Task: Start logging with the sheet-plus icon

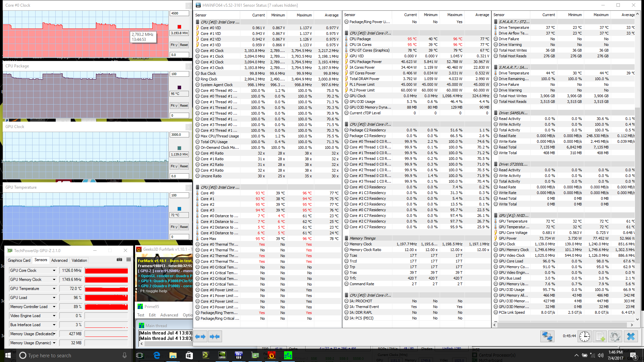Action: [600, 336]
